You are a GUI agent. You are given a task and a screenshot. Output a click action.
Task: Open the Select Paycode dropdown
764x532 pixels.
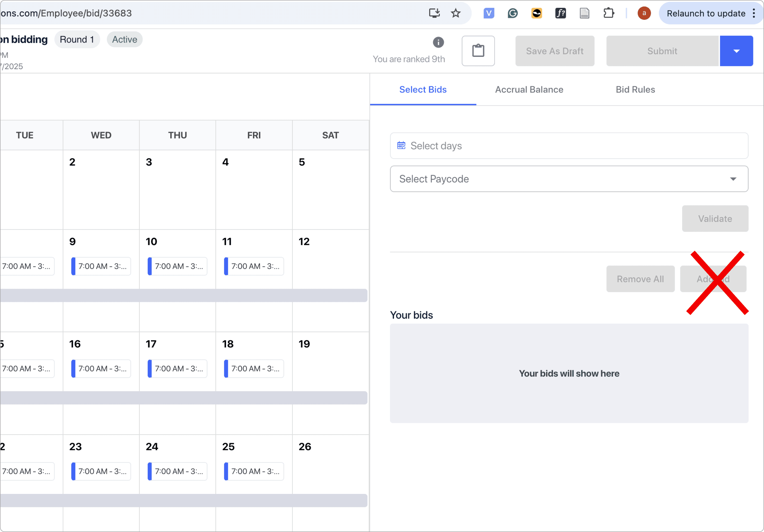click(x=569, y=179)
